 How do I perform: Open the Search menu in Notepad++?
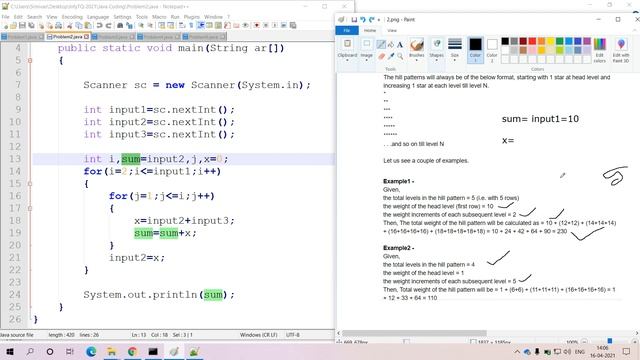[35, 17]
